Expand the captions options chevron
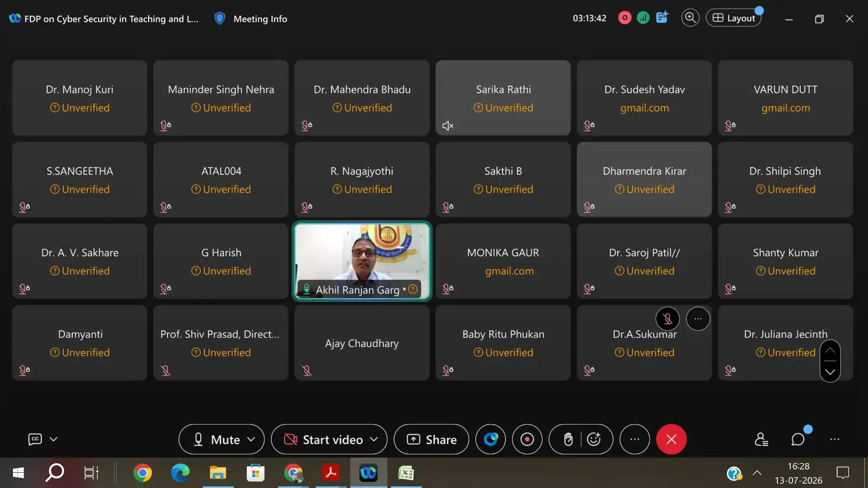Viewport: 868px width, 488px height. 54,439
